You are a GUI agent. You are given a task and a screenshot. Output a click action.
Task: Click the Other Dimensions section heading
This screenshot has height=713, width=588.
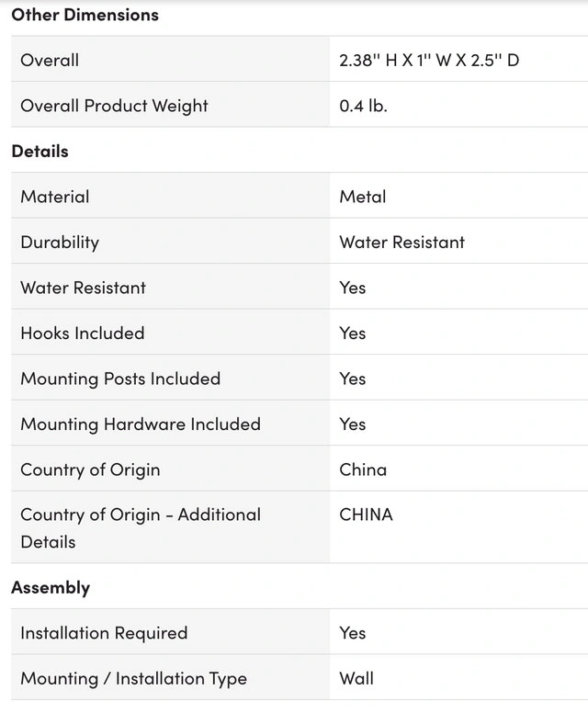(x=85, y=15)
